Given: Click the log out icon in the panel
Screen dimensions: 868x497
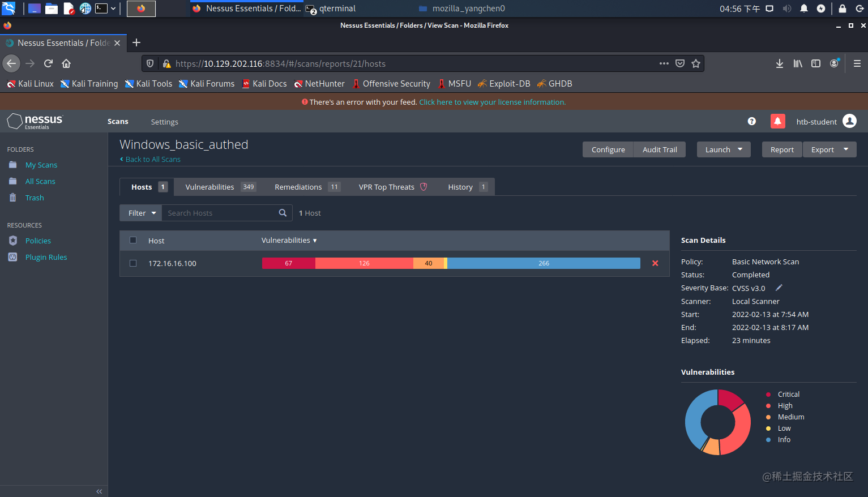Looking at the screenshot, I should 860,8.
